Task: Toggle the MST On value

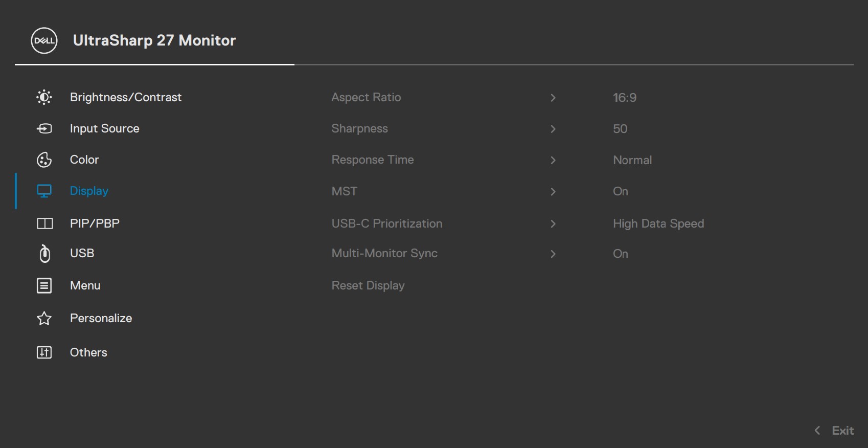Action: (620, 191)
